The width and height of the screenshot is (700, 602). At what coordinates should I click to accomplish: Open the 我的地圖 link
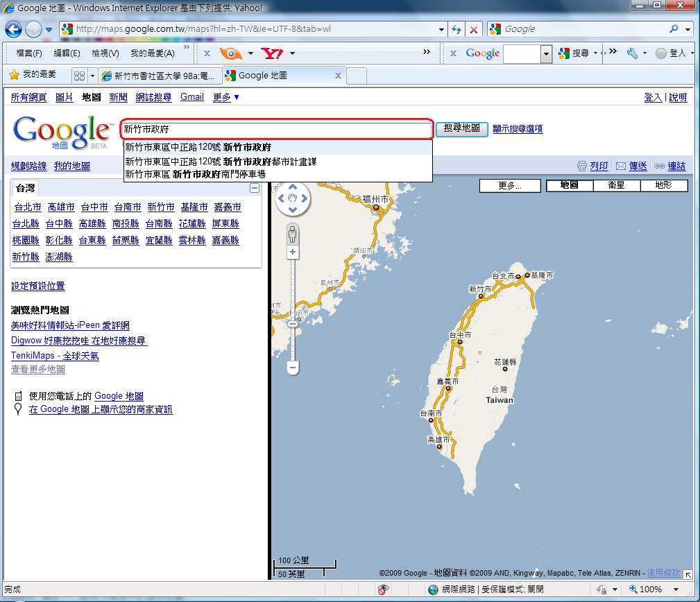click(x=72, y=166)
